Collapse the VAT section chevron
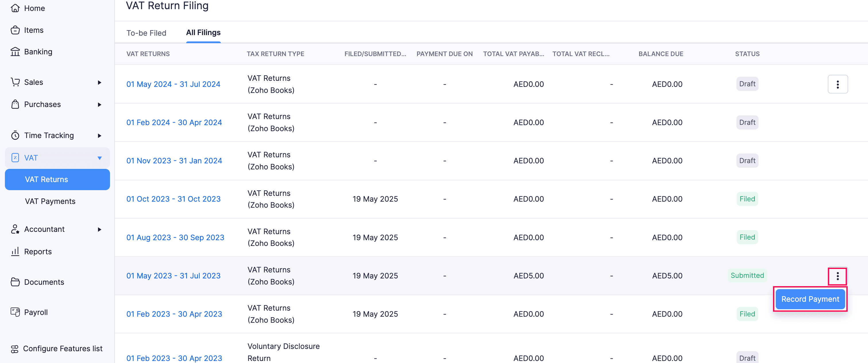The width and height of the screenshot is (868, 363). point(99,158)
